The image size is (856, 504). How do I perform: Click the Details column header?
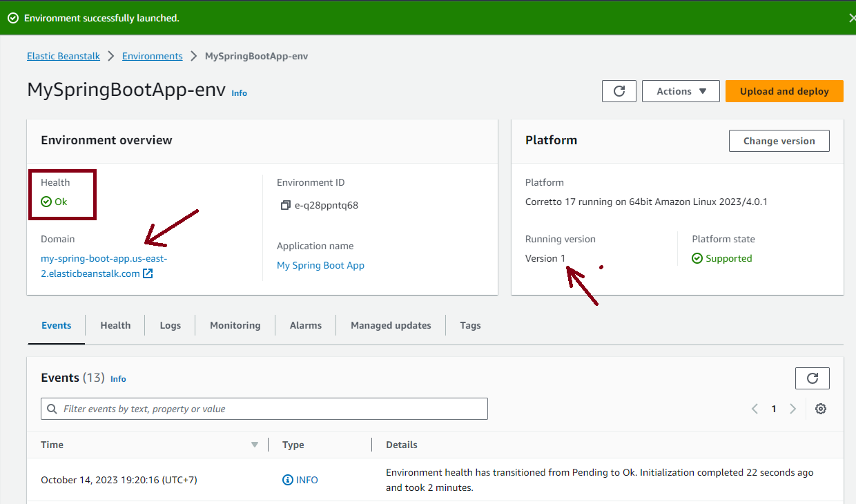(402, 445)
